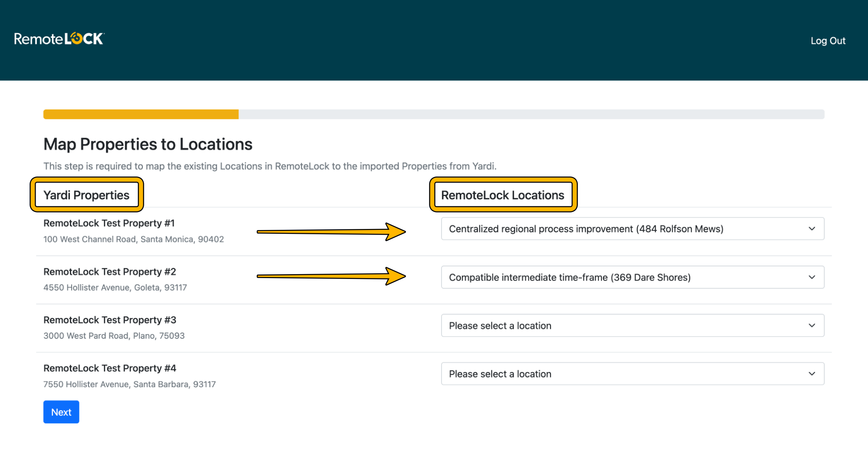Click the chevron on Property #3 location dropdown
Viewport: 868px width, 461px height.
(x=811, y=325)
